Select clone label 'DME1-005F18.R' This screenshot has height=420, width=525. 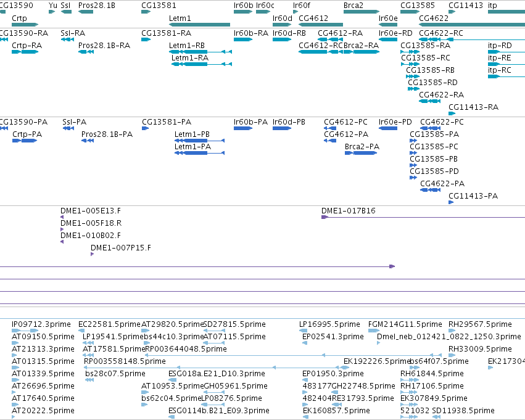91,223
